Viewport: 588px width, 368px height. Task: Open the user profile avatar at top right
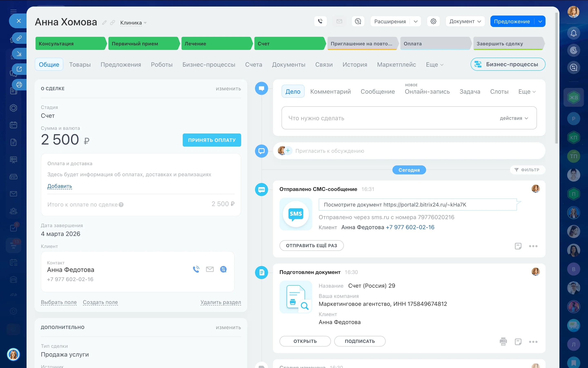click(574, 12)
